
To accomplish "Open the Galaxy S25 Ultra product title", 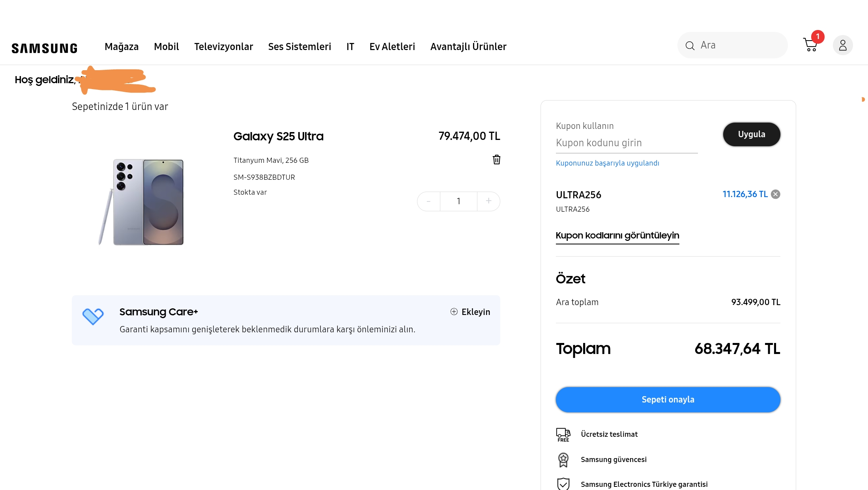I will 279,136.
